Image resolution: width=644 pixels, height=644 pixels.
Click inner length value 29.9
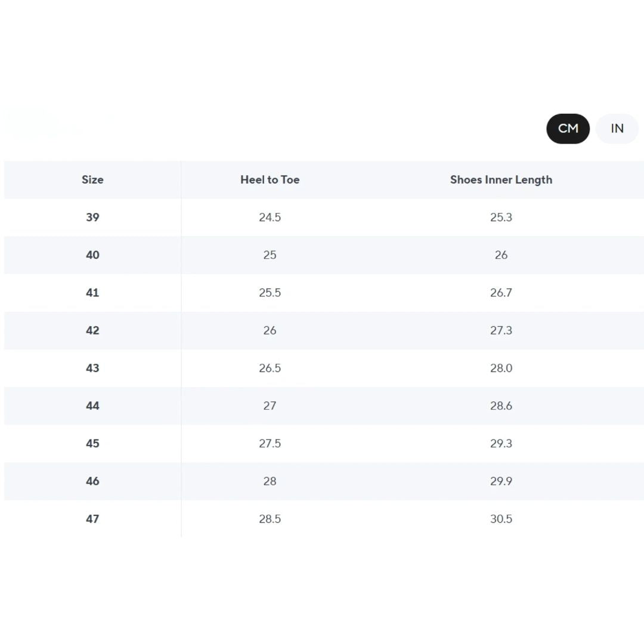[x=501, y=481]
